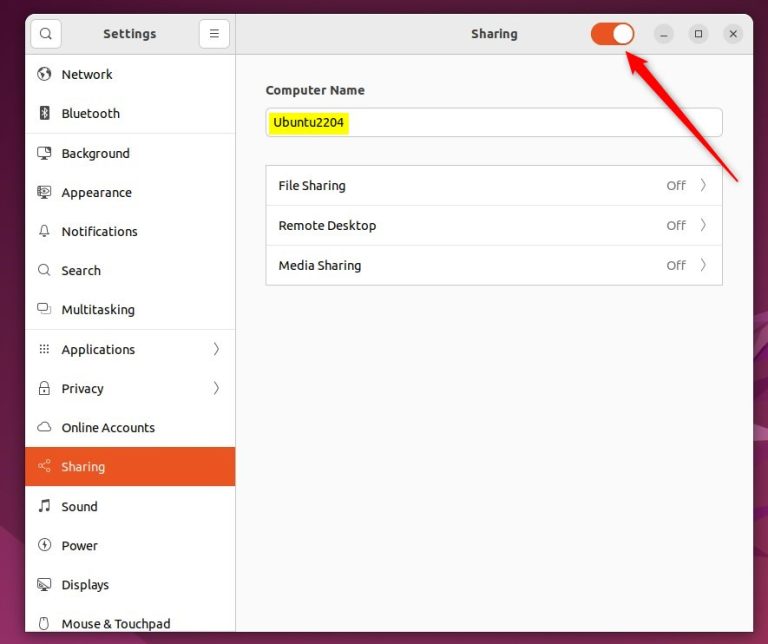Open Media Sharing via its chevron

pyautogui.click(x=703, y=265)
